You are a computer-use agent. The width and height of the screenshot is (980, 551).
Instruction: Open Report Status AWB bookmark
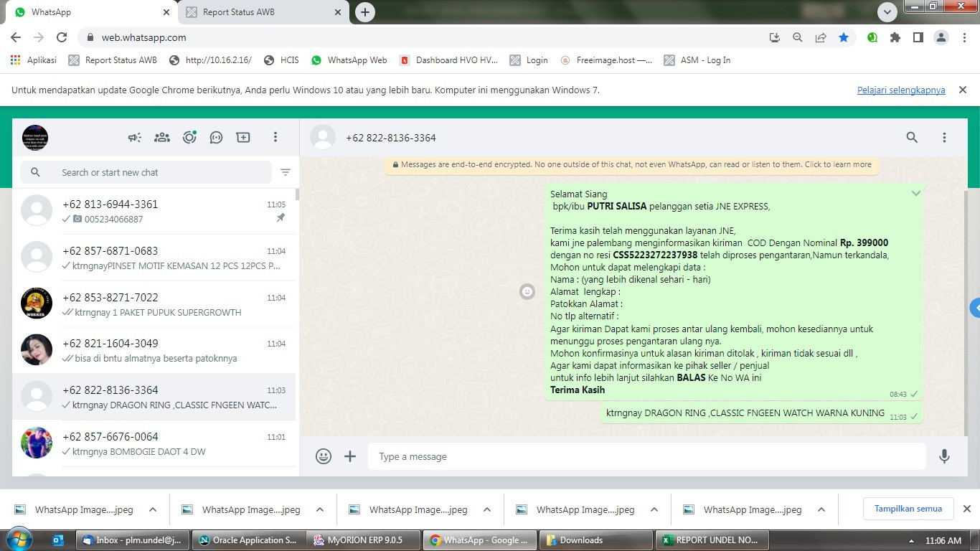[113, 60]
